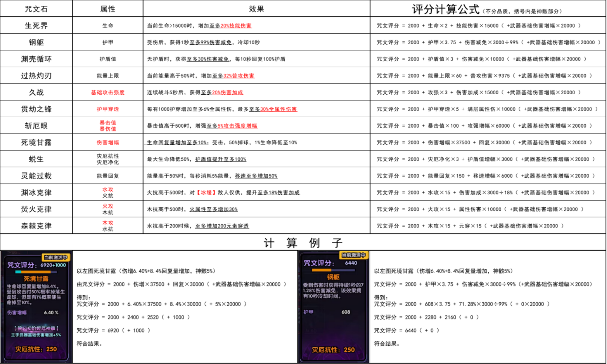Click the red 基础攻击强度 attribute cell

point(108,93)
